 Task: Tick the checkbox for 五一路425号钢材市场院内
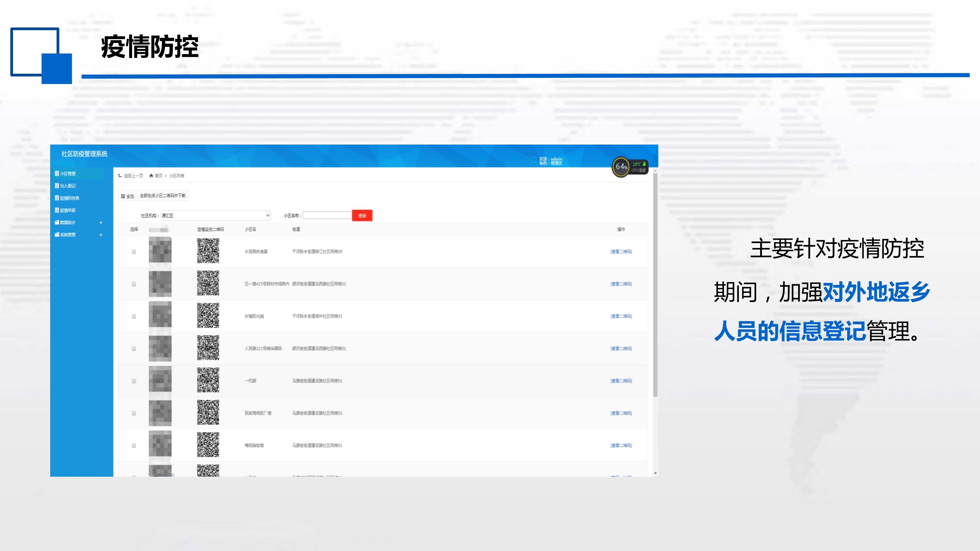pos(134,284)
